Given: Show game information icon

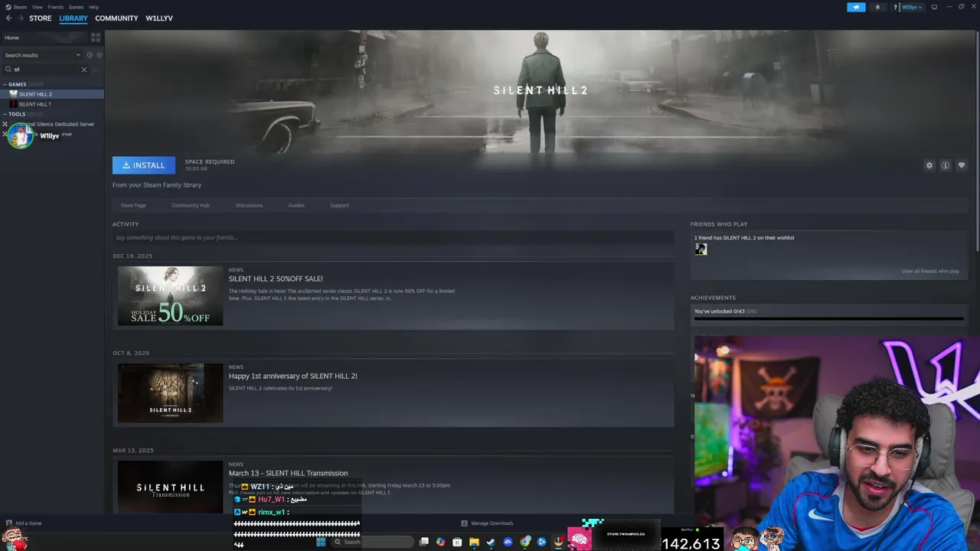Looking at the screenshot, I should pos(946,165).
